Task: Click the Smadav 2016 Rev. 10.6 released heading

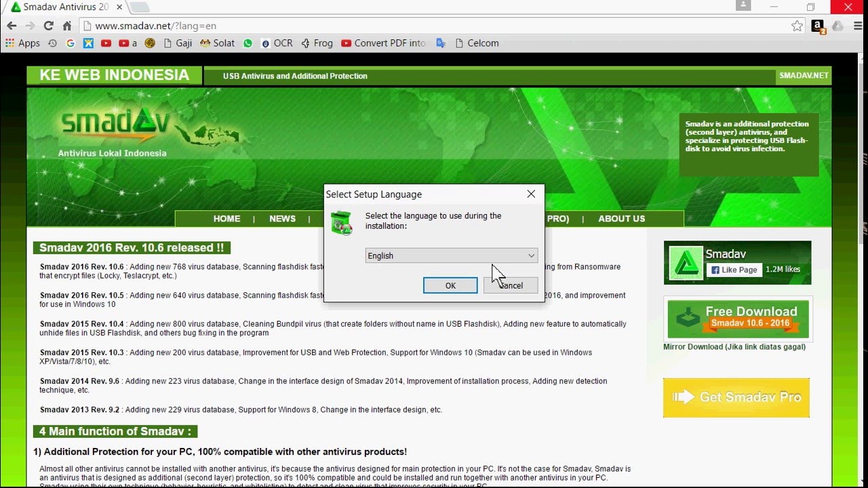Action: (x=132, y=247)
